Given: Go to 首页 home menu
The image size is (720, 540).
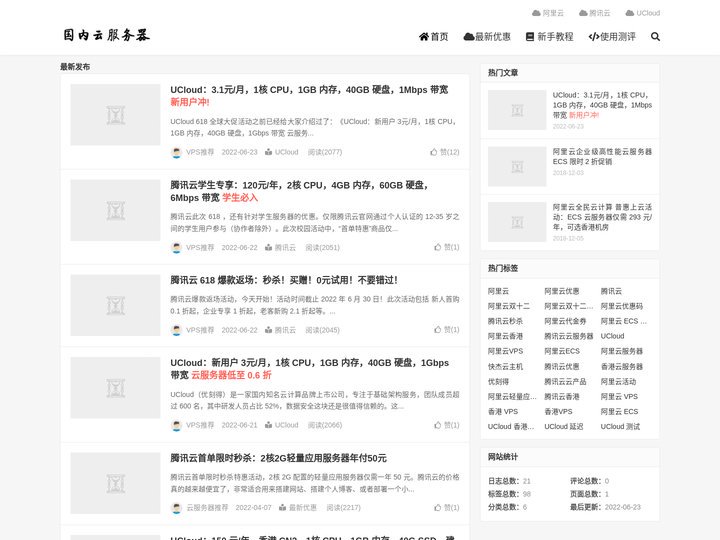Looking at the screenshot, I should [433, 36].
